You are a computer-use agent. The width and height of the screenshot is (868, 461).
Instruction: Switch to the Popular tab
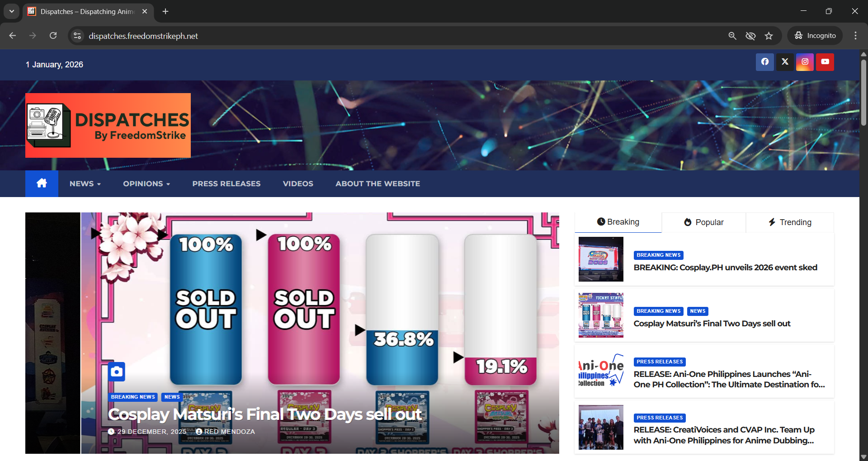click(x=704, y=222)
